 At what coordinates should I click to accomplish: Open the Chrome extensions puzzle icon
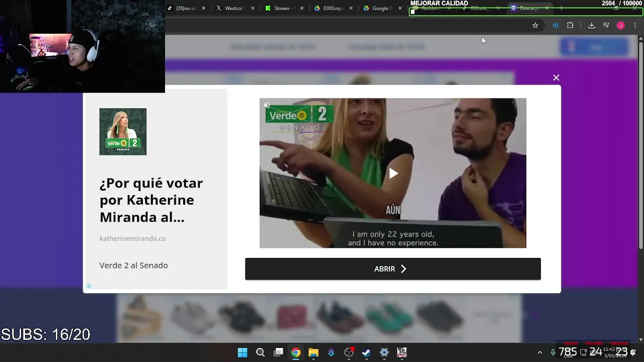pos(570,25)
